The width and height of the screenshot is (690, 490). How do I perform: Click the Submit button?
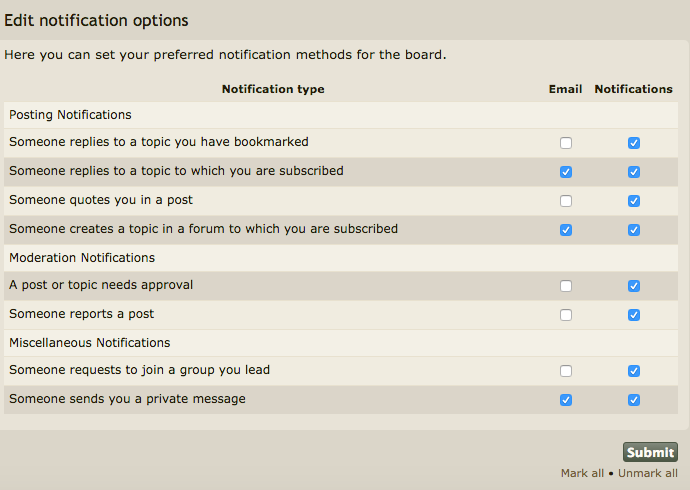point(650,452)
